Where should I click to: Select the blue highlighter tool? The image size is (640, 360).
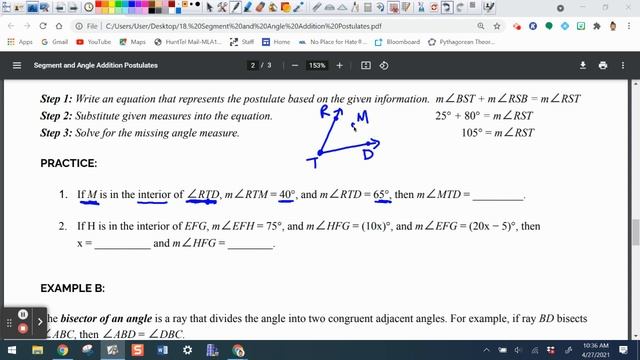[248, 7]
